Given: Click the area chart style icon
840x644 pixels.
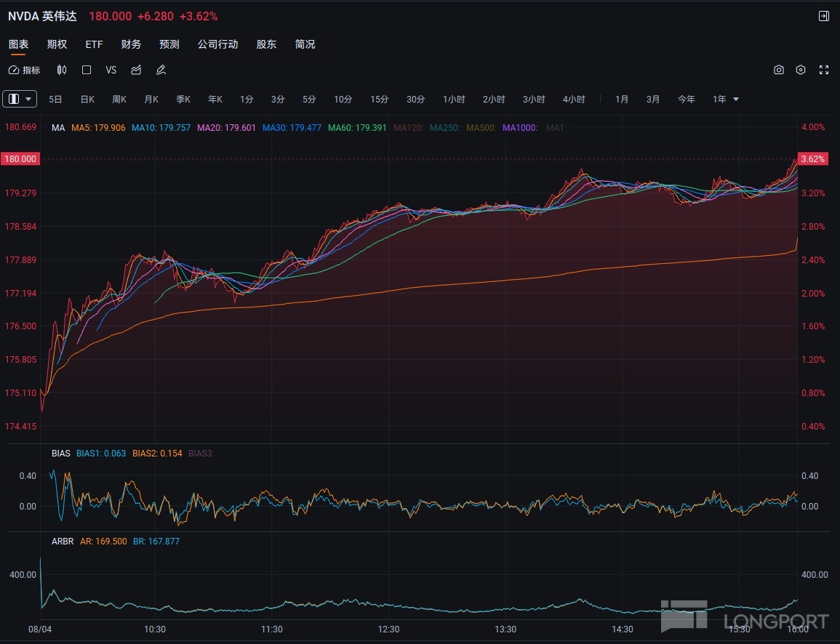Looking at the screenshot, I should tap(136, 71).
